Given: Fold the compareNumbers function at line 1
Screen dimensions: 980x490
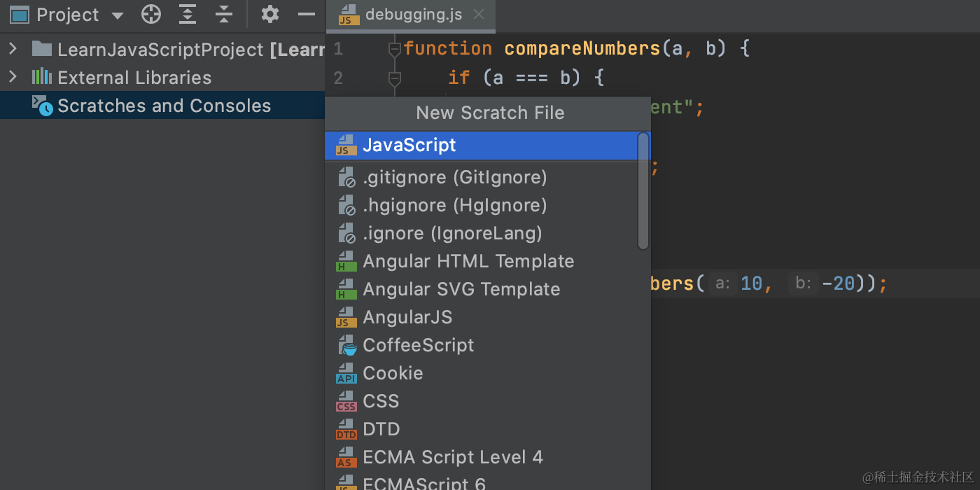Looking at the screenshot, I should (394, 49).
